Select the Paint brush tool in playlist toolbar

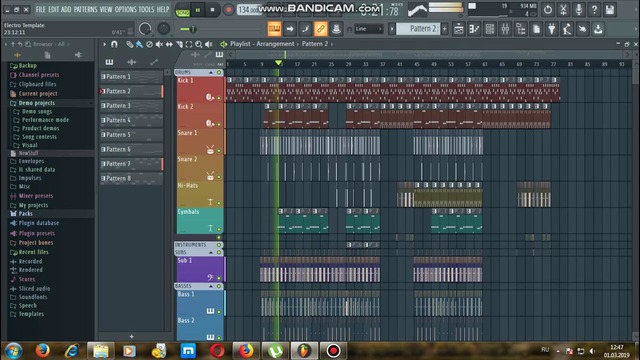139,44
